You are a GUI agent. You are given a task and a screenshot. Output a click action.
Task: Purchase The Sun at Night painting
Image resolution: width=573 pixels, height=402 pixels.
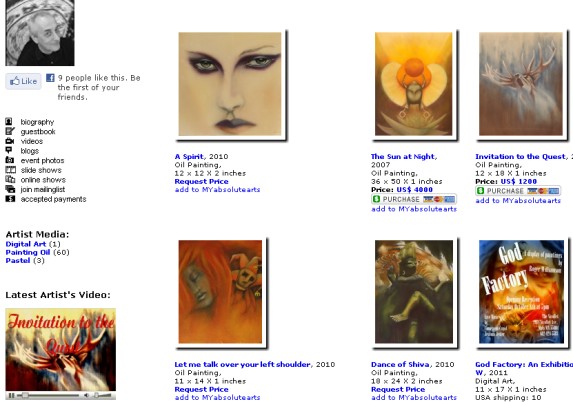[x=414, y=199]
